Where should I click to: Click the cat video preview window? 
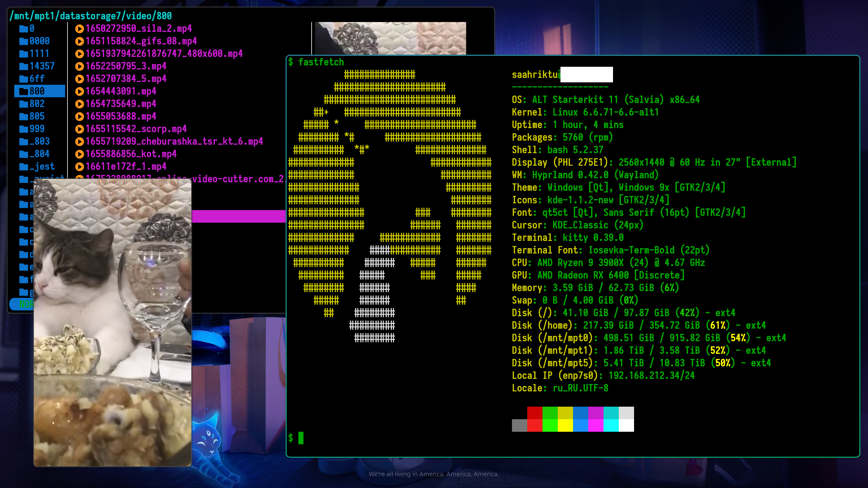(x=113, y=322)
